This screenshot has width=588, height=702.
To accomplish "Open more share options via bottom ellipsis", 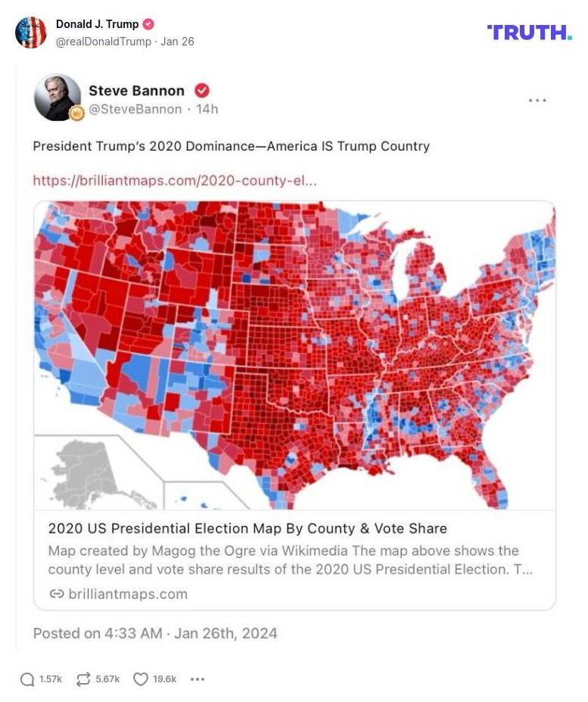I will click(197, 679).
